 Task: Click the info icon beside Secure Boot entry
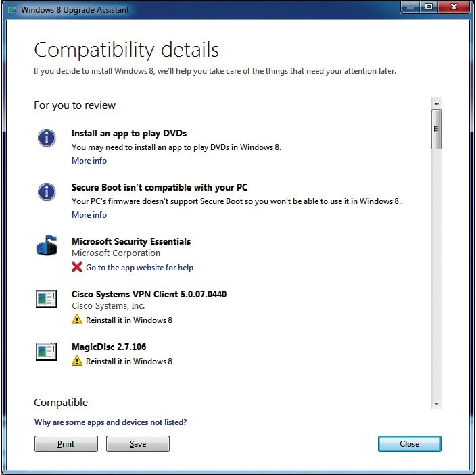[47, 192]
